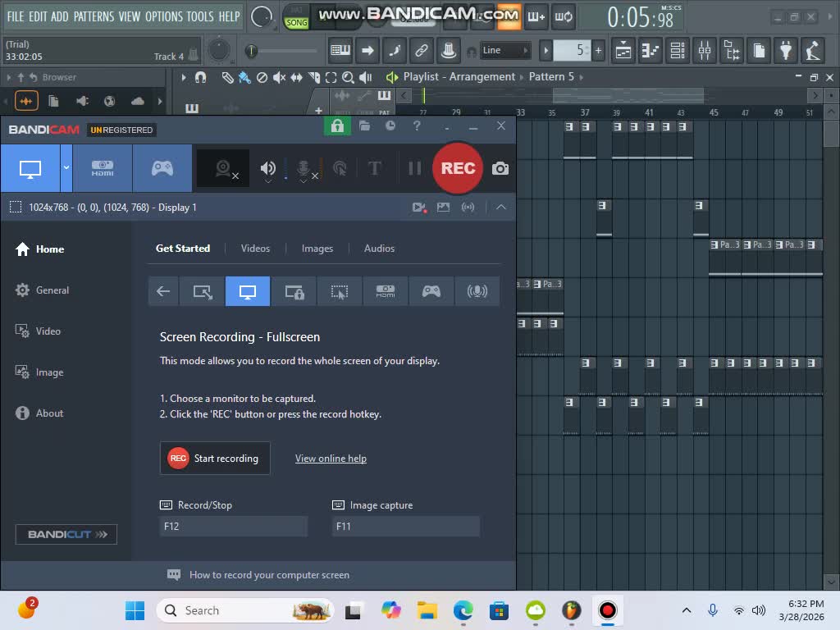
Task: Select paint brush tool in playlist
Action: pyautogui.click(x=244, y=78)
